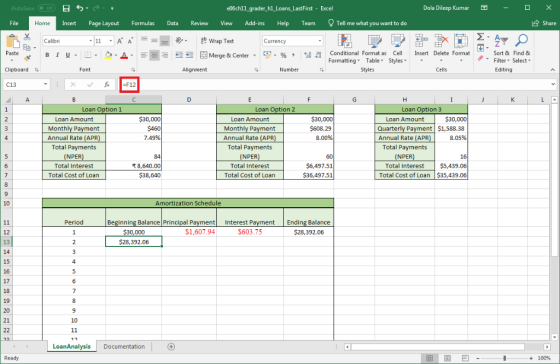Toggle Bottom Align vertical alignment
The image size is (560, 364).
165,41
